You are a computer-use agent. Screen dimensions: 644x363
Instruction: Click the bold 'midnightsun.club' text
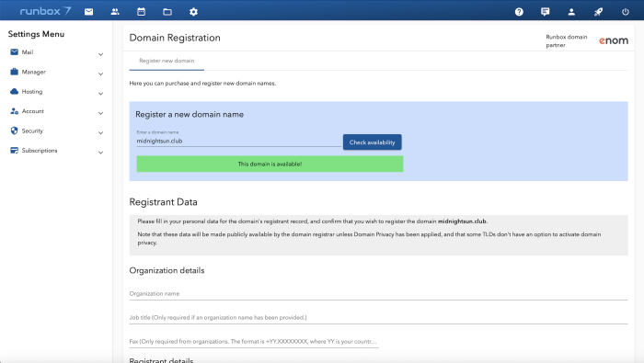[x=462, y=221]
